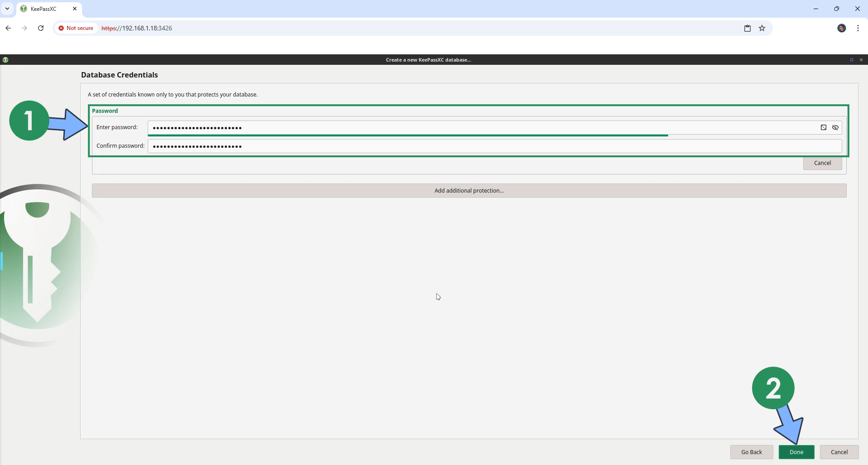Image resolution: width=868 pixels, height=465 pixels.
Task: Reload the browser page
Action: coord(41,28)
